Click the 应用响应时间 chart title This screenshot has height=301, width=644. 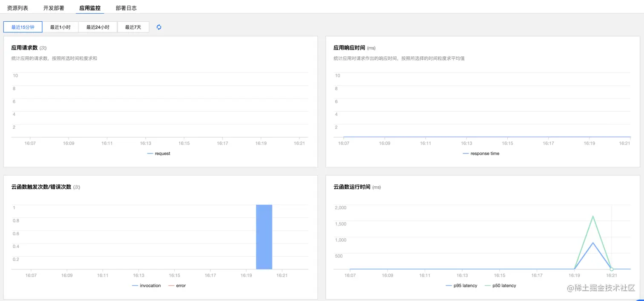point(349,48)
